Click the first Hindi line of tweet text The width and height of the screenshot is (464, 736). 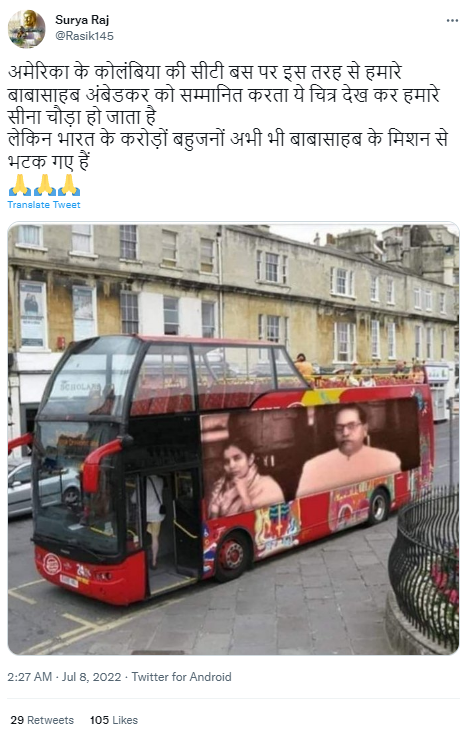pyautogui.click(x=205, y=72)
